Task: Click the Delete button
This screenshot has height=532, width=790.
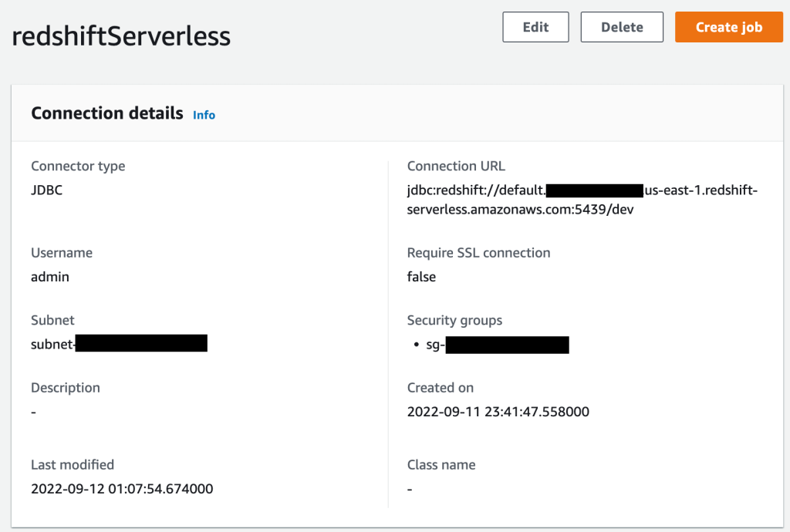Action: (x=622, y=26)
